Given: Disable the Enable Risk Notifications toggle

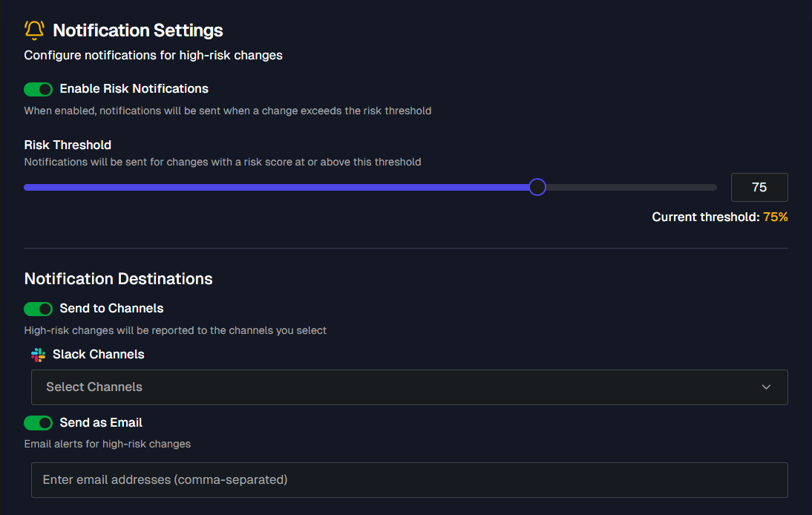Looking at the screenshot, I should [x=38, y=89].
